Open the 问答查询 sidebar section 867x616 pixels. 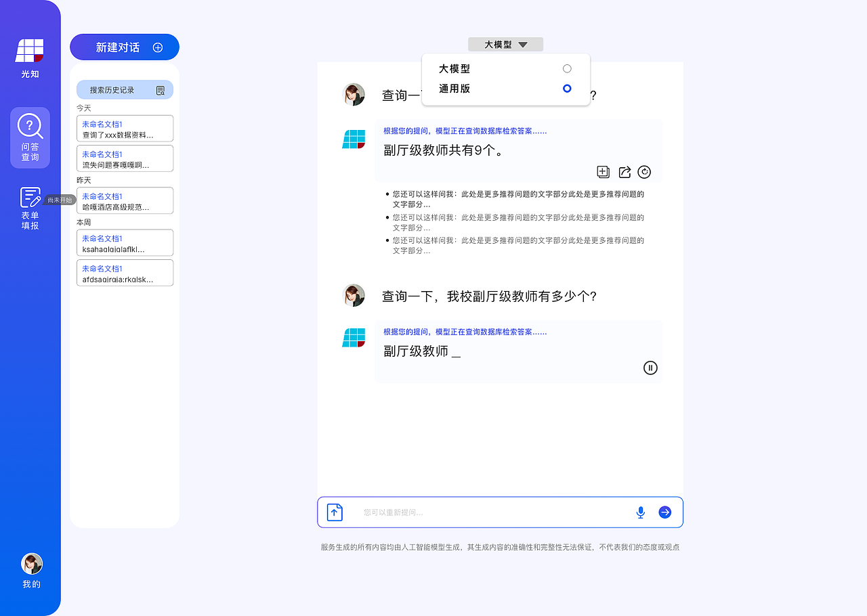pyautogui.click(x=30, y=137)
